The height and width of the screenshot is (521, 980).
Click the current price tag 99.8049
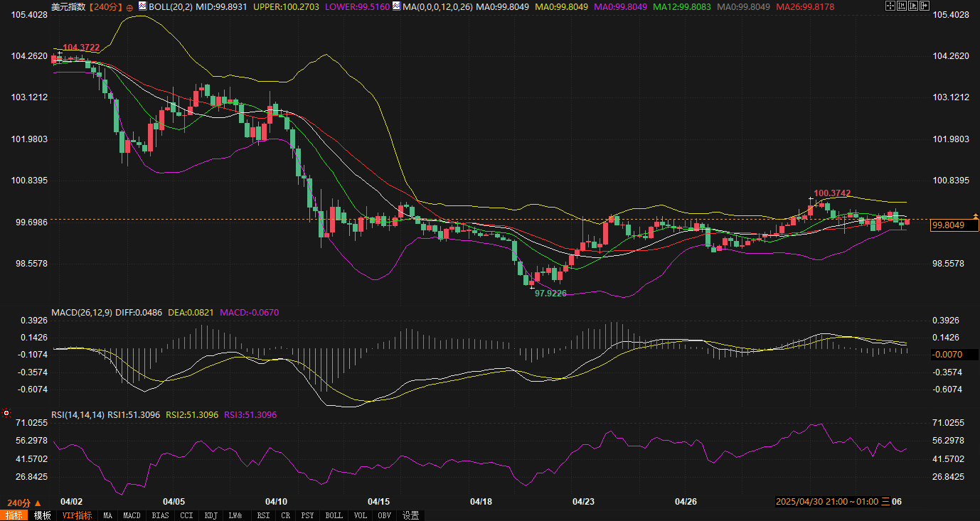pos(954,225)
